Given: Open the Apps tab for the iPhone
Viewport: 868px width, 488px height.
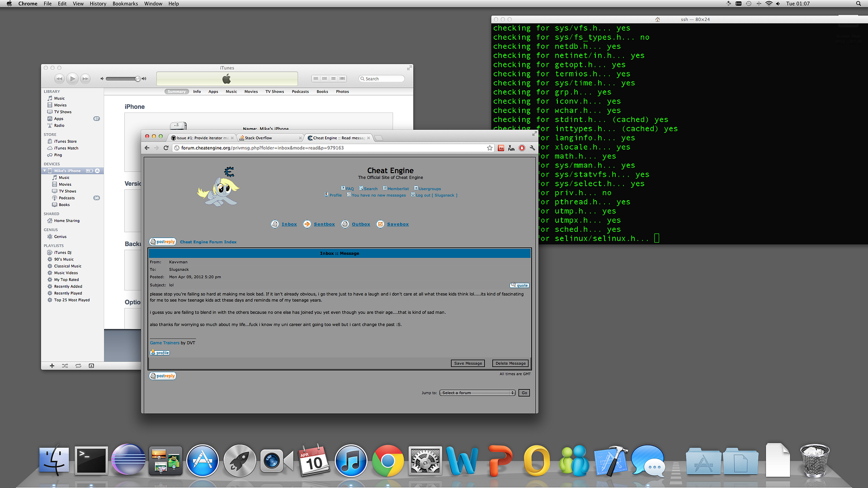Looking at the screenshot, I should coord(213,92).
